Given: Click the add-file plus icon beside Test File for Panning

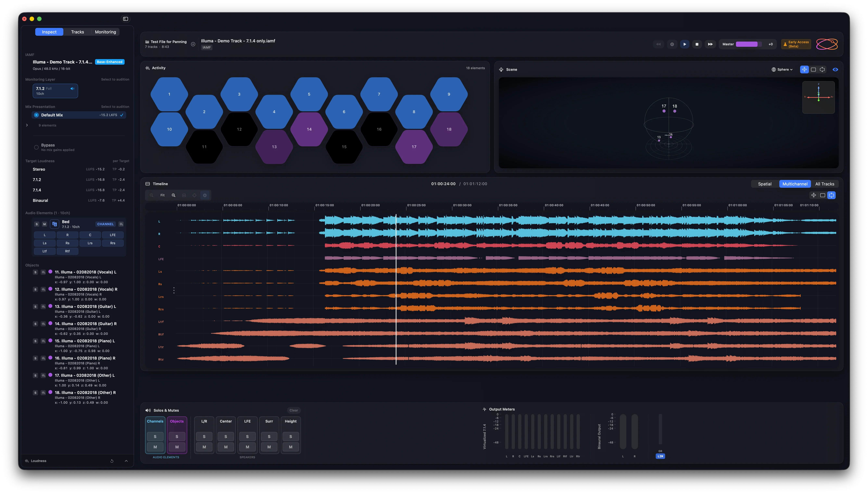Looking at the screenshot, I should click(193, 44).
